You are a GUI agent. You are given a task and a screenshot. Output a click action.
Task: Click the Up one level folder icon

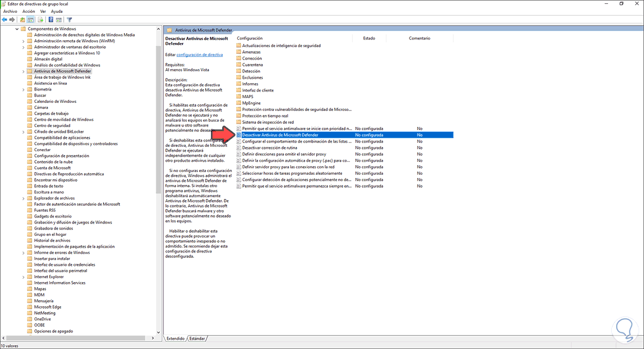point(23,20)
